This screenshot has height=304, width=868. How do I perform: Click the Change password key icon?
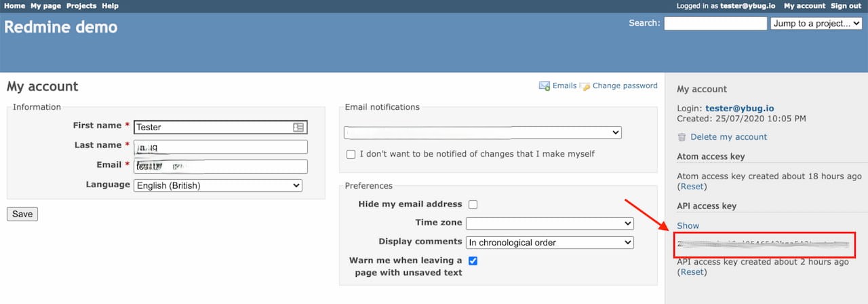[585, 86]
